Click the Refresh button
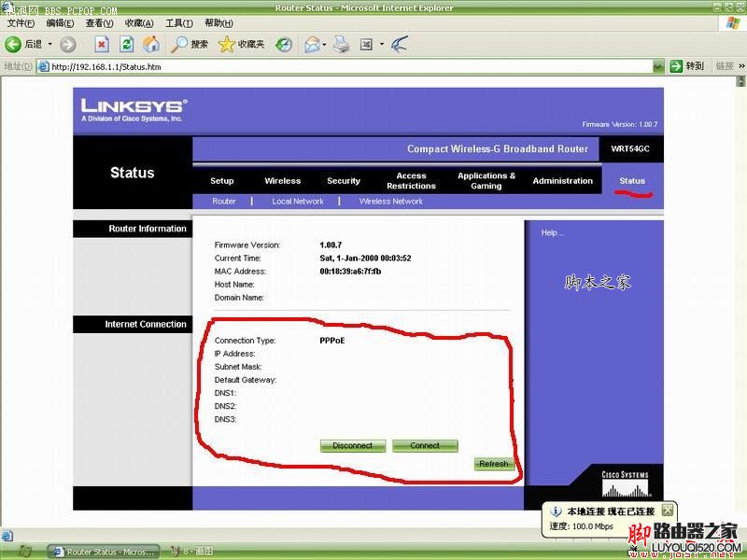 (494, 464)
